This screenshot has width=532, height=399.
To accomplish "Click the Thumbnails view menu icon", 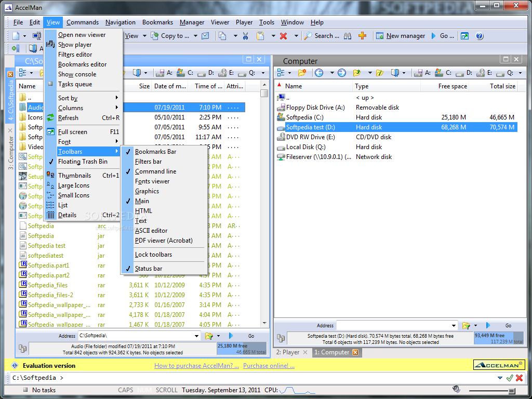I will tap(50, 175).
